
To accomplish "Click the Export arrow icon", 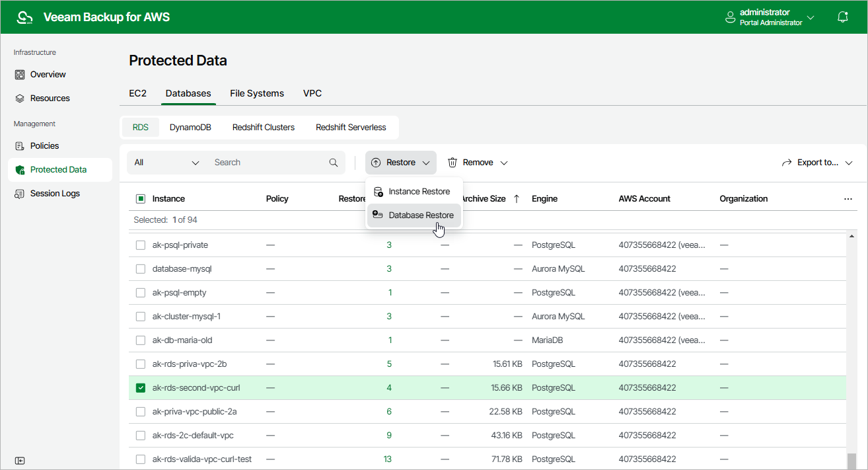I will click(x=787, y=163).
